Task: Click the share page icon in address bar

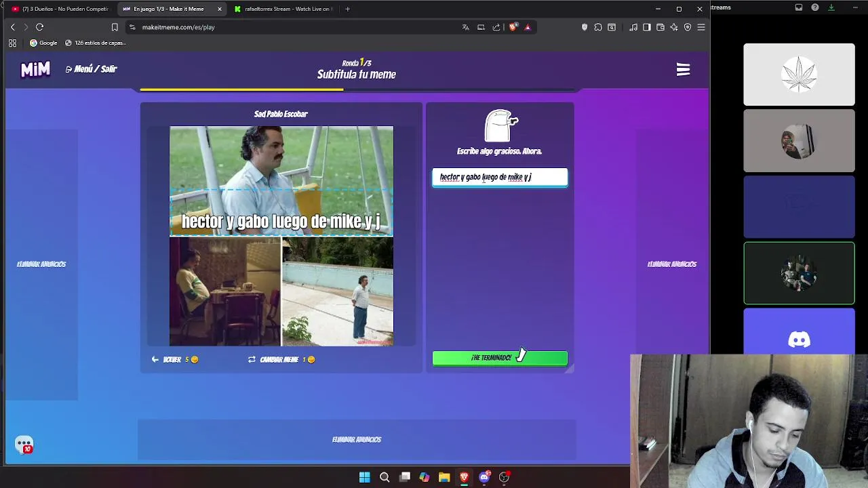Action: click(x=496, y=27)
